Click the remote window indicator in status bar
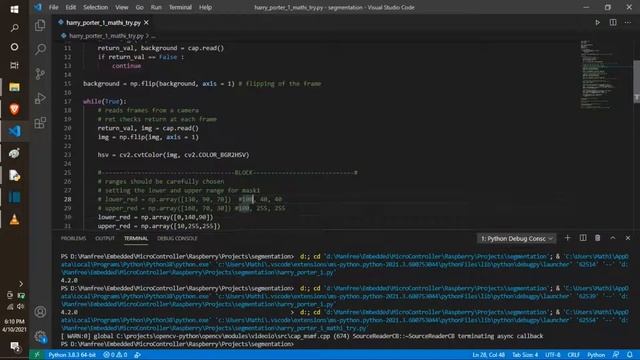 [x=37, y=355]
